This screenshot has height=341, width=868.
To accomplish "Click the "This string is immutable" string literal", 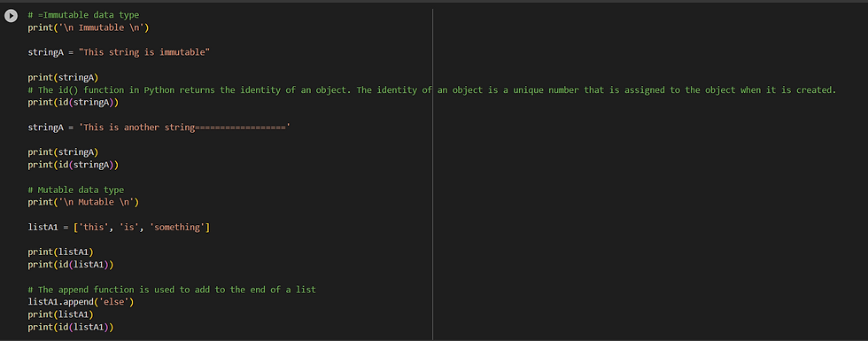I will [x=143, y=52].
